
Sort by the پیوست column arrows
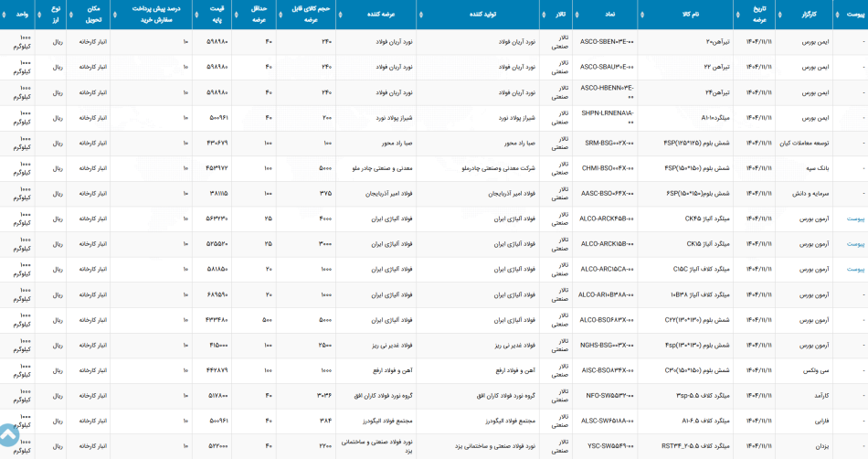(837, 15)
